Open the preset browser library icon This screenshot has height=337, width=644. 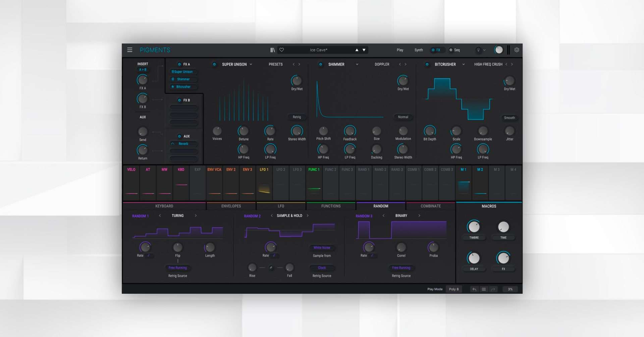272,50
